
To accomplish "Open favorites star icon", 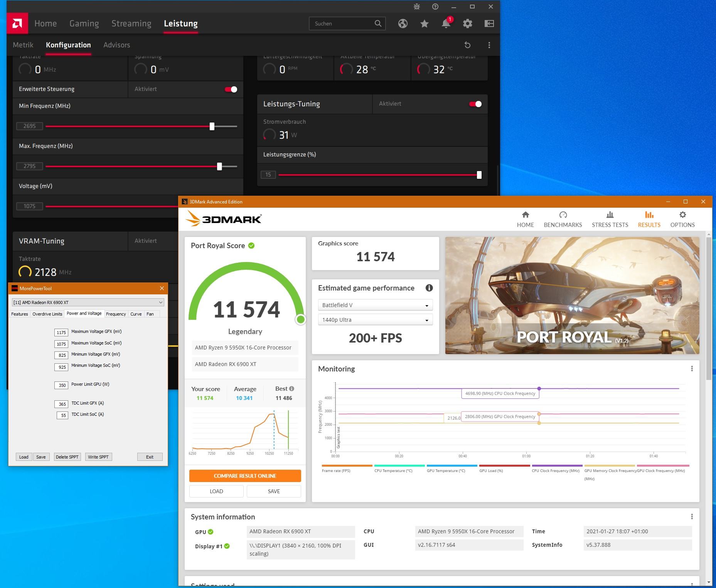I will [425, 24].
